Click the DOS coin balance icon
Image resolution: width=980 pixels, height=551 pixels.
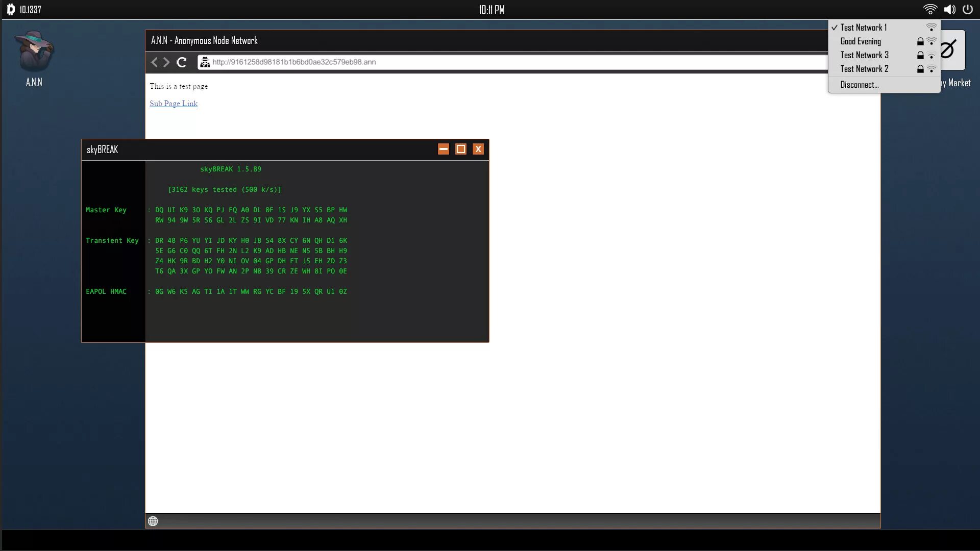pyautogui.click(x=11, y=10)
